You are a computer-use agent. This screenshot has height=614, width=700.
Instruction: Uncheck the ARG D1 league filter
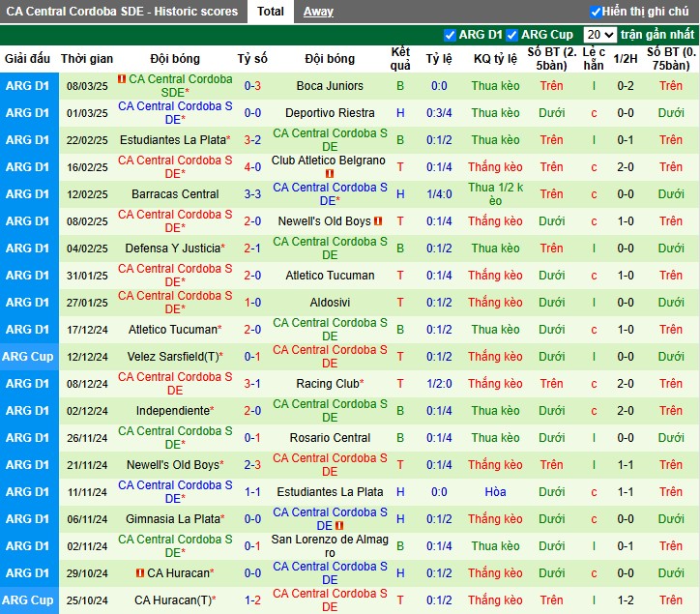[450, 35]
